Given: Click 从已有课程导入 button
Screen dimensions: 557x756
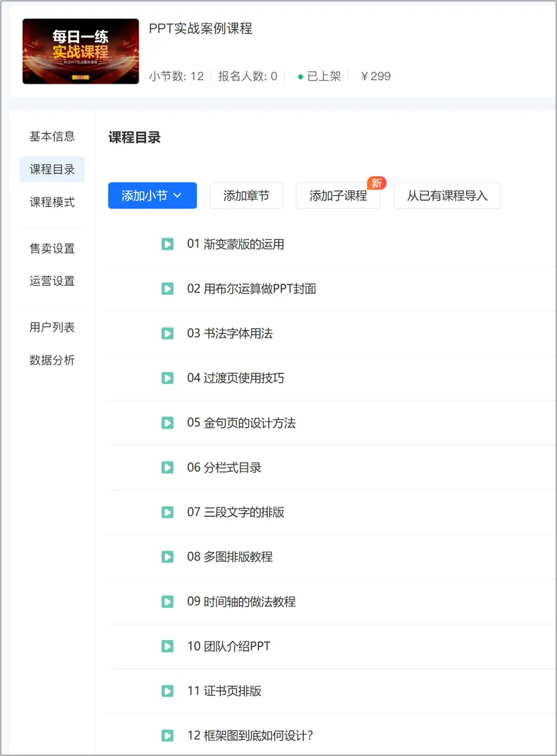Looking at the screenshot, I should coord(447,196).
